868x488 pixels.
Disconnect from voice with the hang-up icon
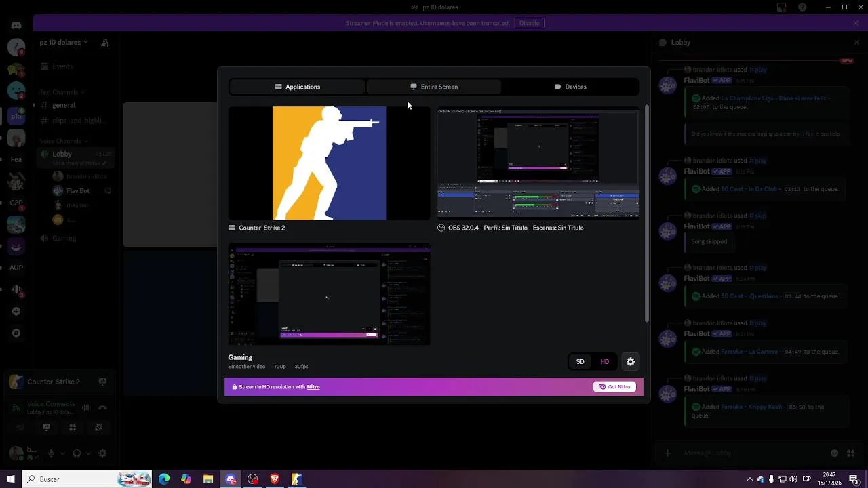pyautogui.click(x=102, y=407)
